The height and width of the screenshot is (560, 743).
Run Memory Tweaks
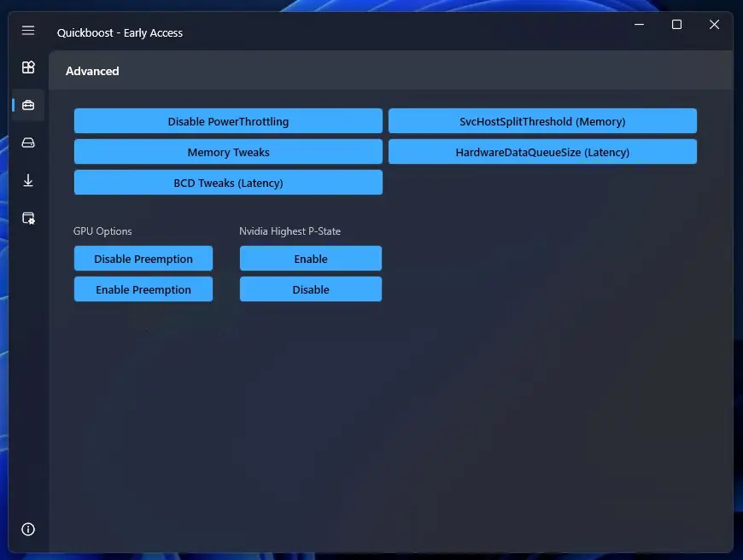pyautogui.click(x=228, y=152)
